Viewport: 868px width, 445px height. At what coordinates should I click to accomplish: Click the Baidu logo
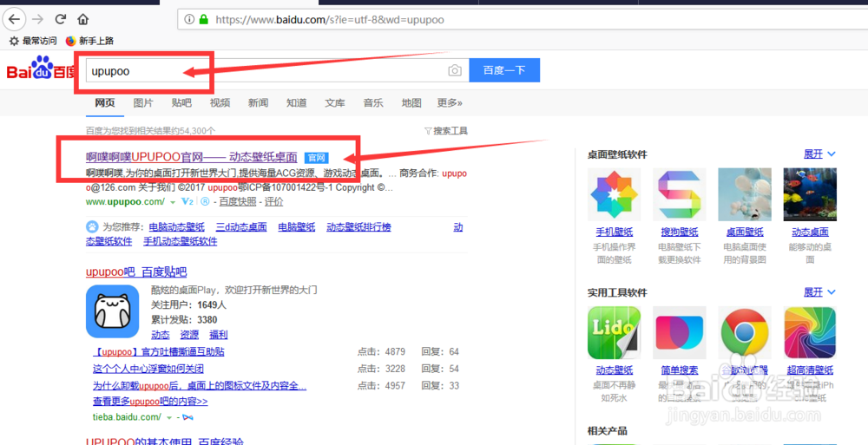click(39, 69)
